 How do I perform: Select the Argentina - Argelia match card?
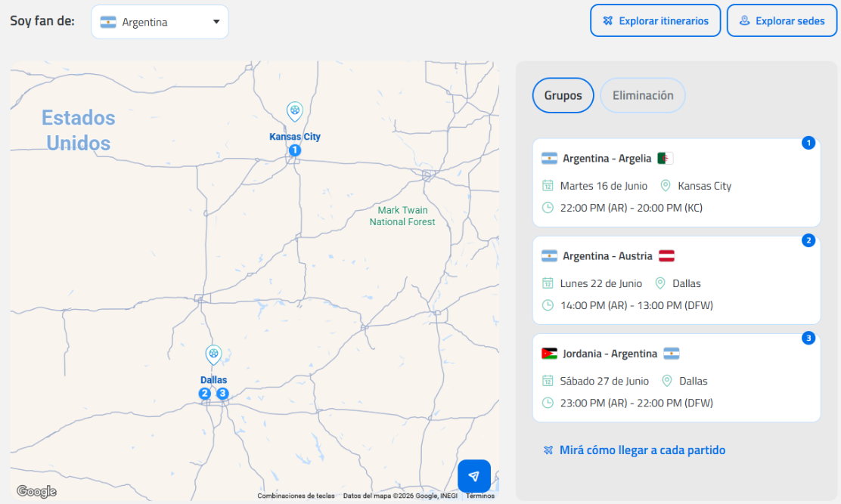tap(676, 183)
